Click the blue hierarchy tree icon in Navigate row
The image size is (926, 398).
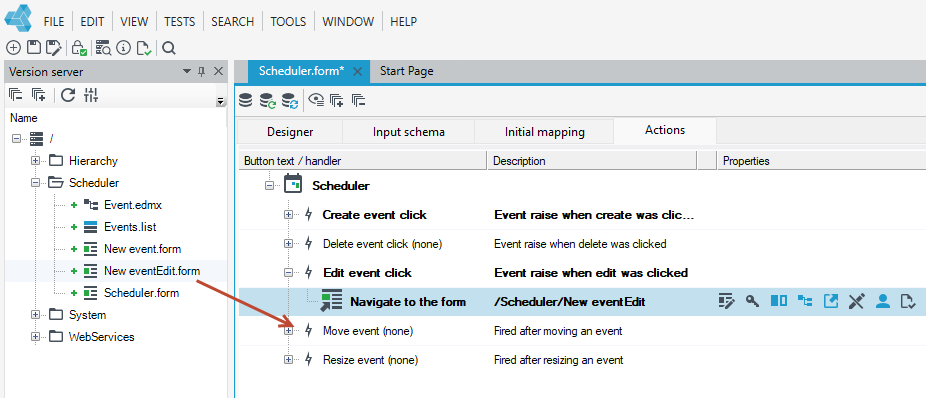tap(804, 301)
